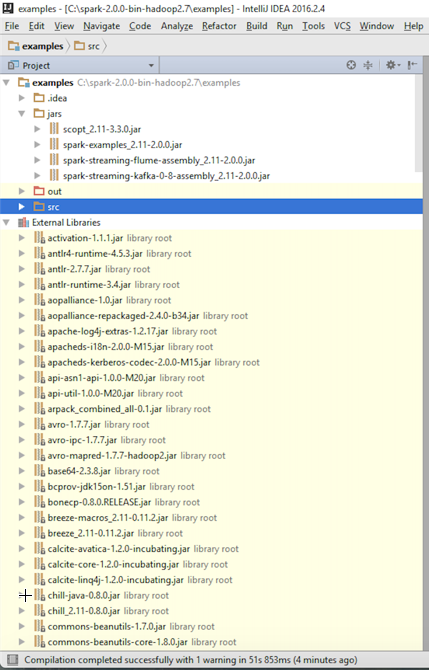Click the scopt_2.11-3.3.0.jar archive icon

coord(54,129)
